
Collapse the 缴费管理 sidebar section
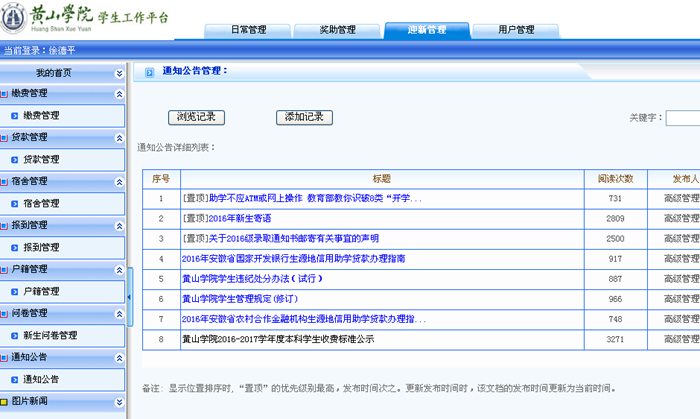119,94
